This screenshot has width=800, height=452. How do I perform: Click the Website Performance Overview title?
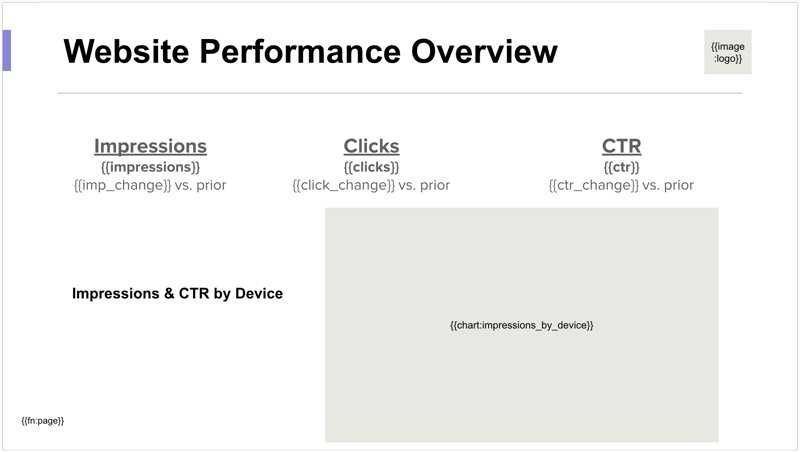point(310,51)
